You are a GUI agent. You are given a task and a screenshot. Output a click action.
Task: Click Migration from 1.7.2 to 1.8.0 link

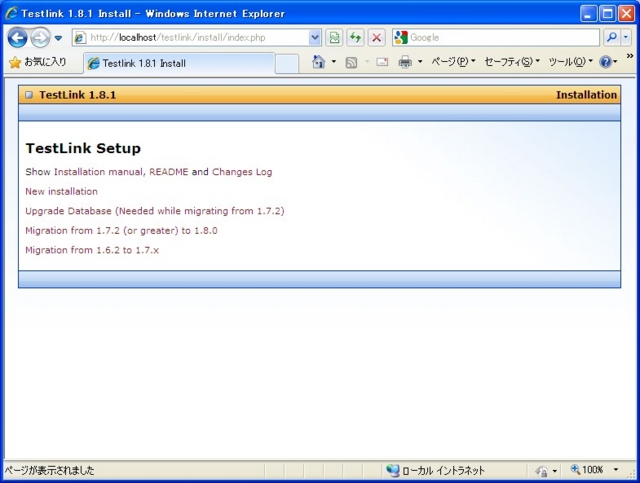[x=121, y=231]
